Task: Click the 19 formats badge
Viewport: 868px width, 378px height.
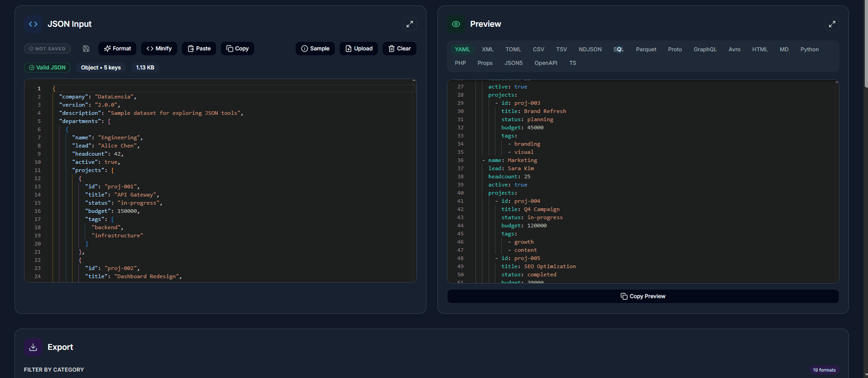Action: (x=824, y=370)
